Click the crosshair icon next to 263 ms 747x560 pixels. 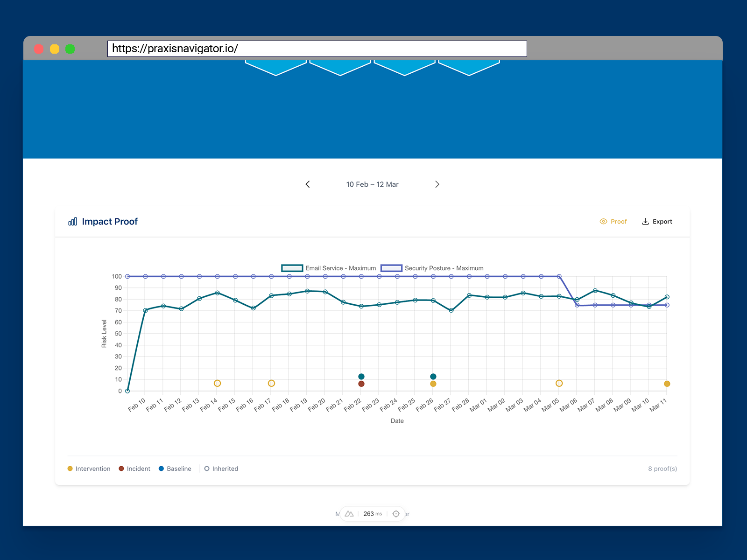tap(396, 513)
